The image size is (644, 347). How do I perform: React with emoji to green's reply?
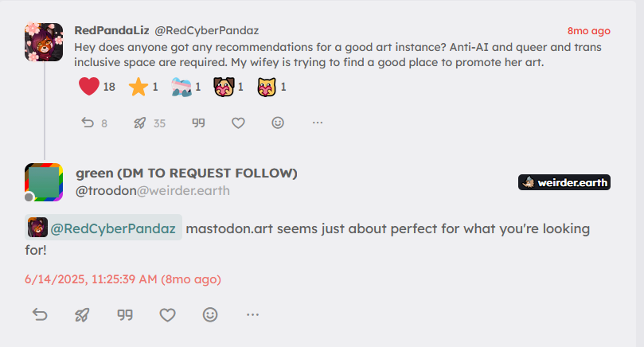(x=210, y=315)
